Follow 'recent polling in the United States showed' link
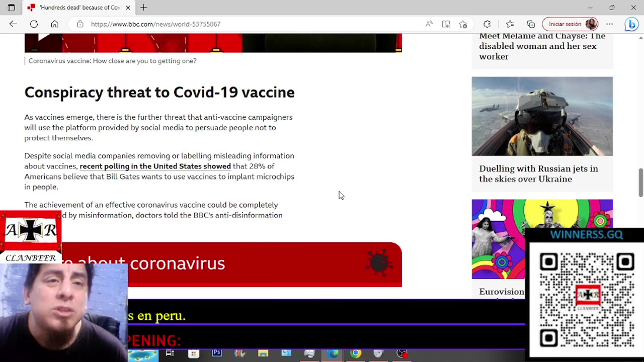This screenshot has width=644, height=362. tap(155, 166)
